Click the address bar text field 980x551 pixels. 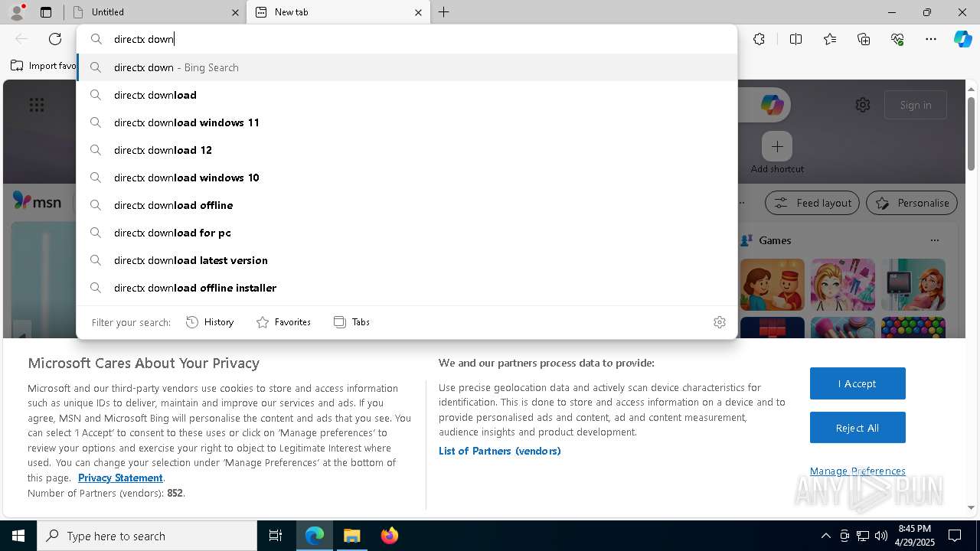point(407,39)
